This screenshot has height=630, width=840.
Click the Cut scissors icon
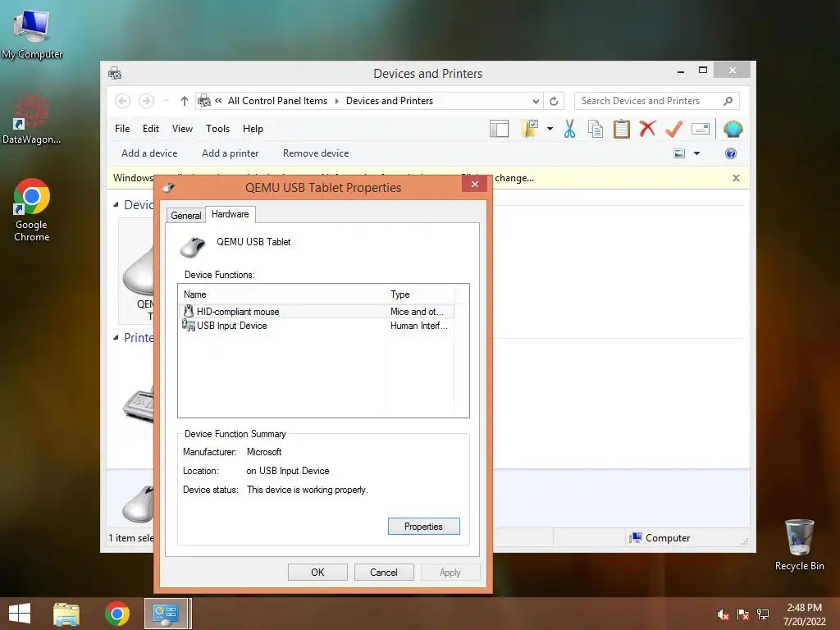(569, 129)
